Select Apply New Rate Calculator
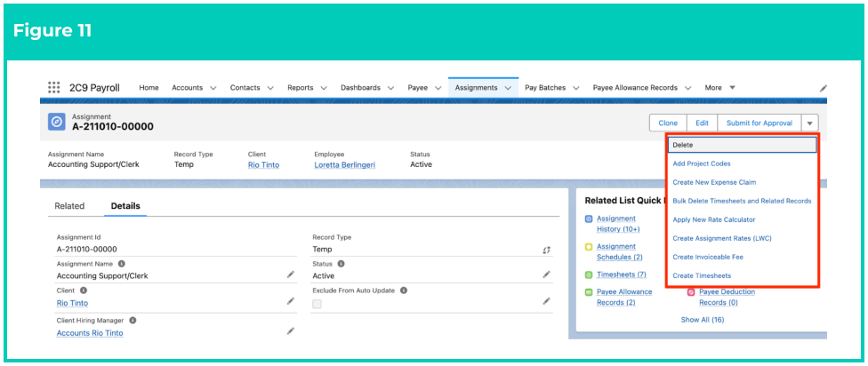 pyautogui.click(x=713, y=219)
